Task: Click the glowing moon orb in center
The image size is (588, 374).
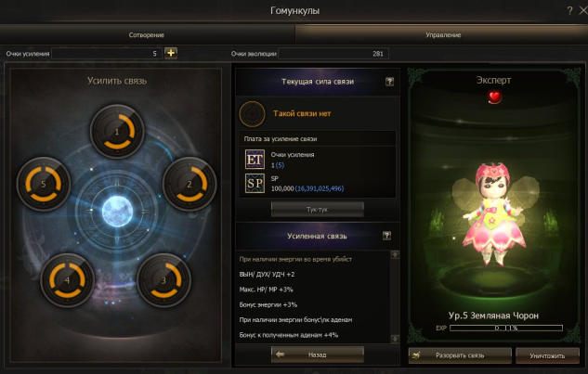Action: (117, 212)
